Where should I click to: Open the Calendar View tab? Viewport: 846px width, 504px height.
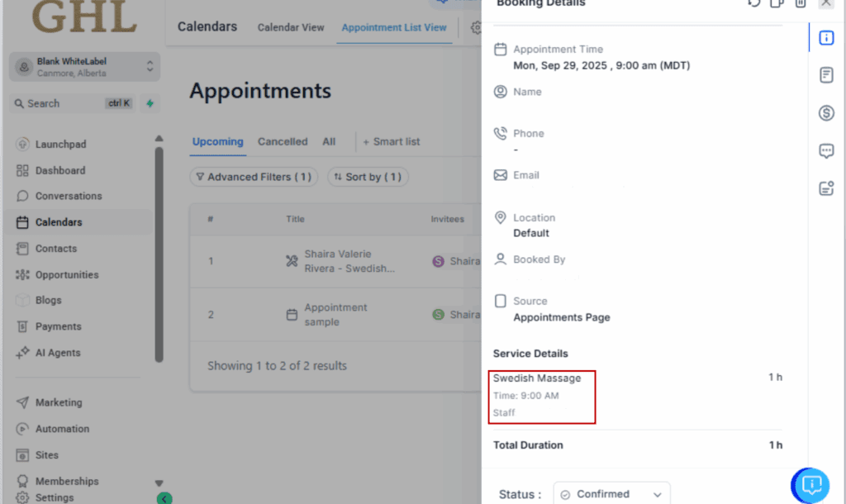[291, 27]
